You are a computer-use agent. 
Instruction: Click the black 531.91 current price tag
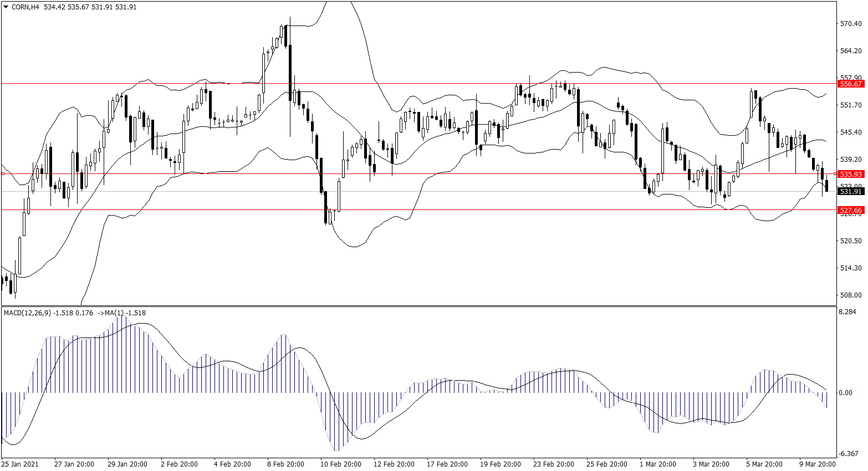851,191
